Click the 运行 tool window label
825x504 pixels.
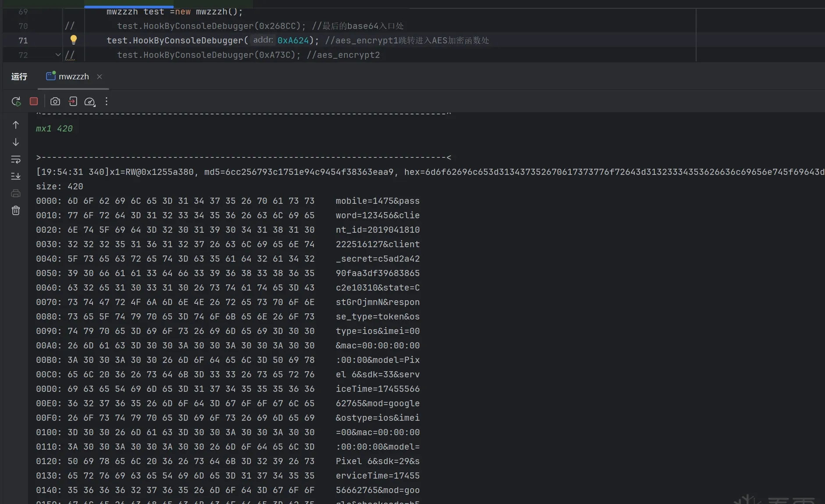tap(19, 77)
